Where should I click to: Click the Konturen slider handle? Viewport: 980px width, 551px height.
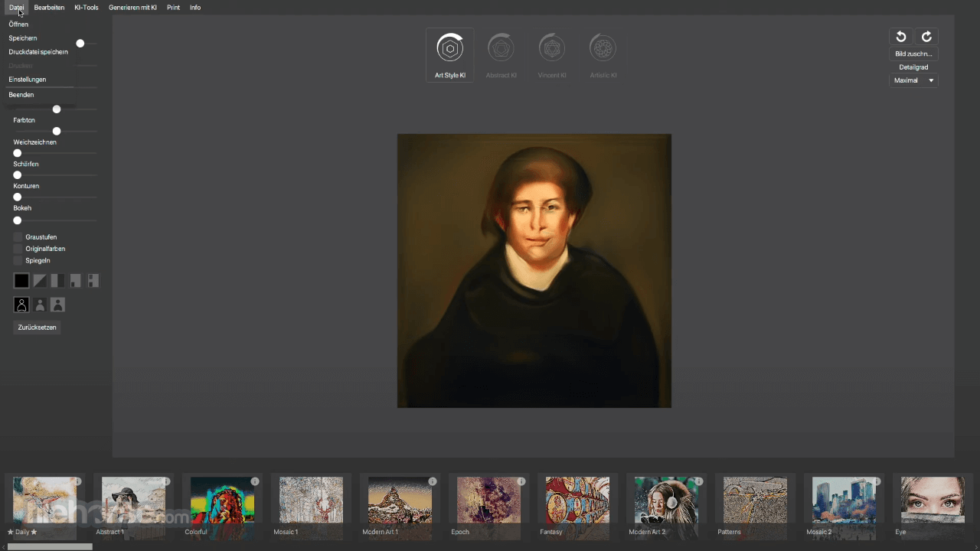tap(18, 197)
